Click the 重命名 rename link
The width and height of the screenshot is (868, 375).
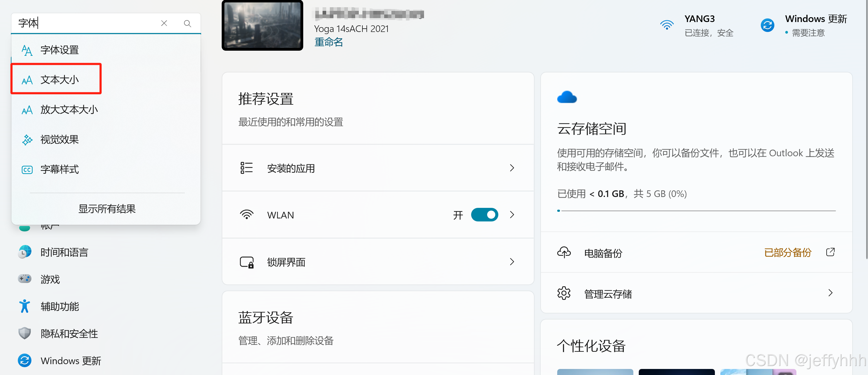[x=328, y=42]
